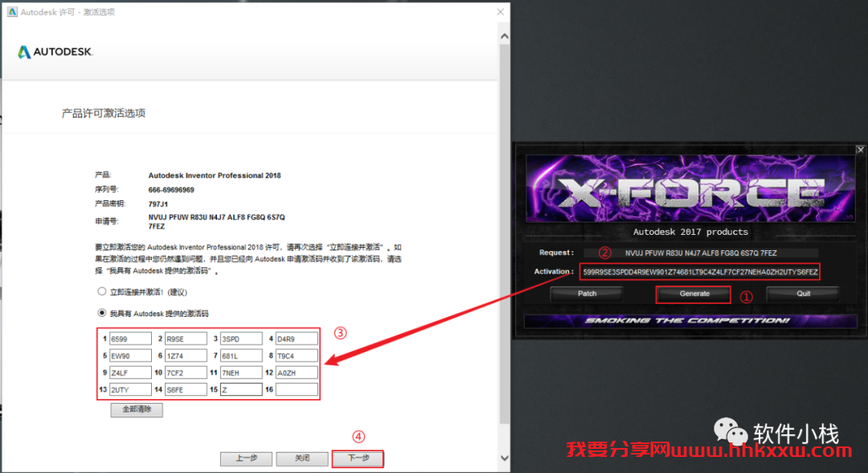This screenshot has width=868, height=473.
Task: Click the scroll down arrow in Autodesk dialog
Action: (x=504, y=458)
